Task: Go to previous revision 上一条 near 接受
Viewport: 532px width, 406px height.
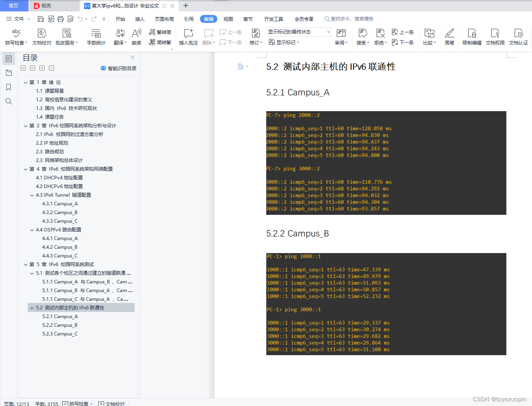Action: (x=403, y=32)
